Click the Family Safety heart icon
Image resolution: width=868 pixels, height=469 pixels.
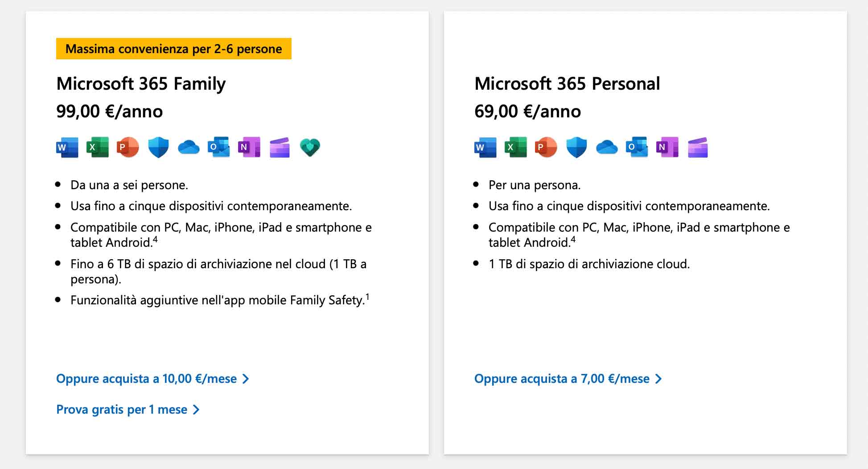(x=310, y=147)
